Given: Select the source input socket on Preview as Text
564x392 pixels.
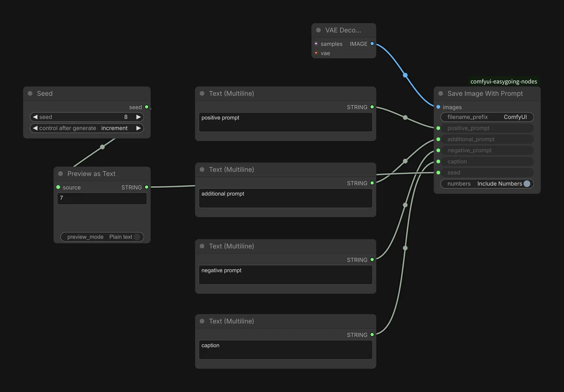Looking at the screenshot, I should coord(58,187).
